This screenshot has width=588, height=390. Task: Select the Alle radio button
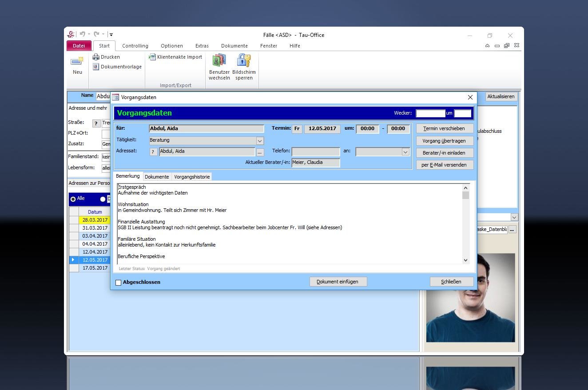pyautogui.click(x=73, y=199)
